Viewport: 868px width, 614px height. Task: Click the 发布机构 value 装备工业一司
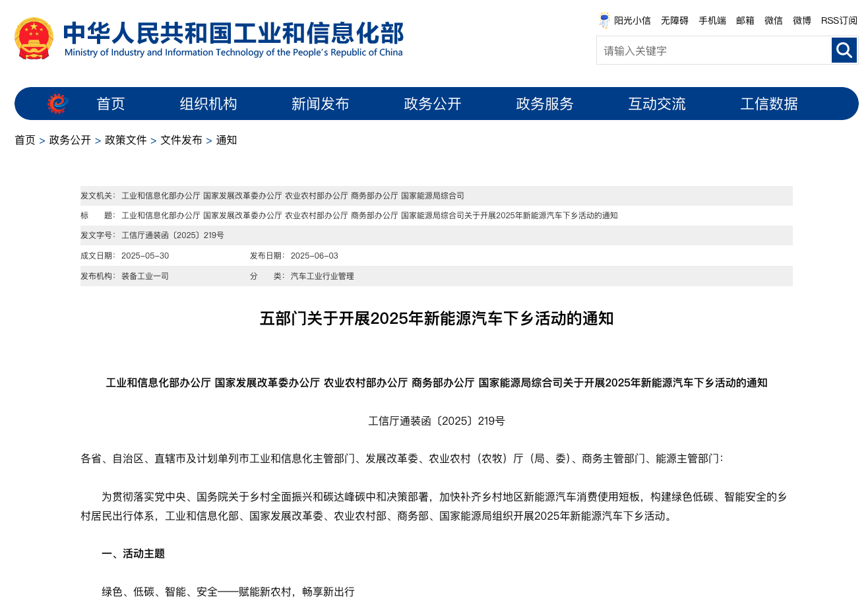pyautogui.click(x=145, y=276)
